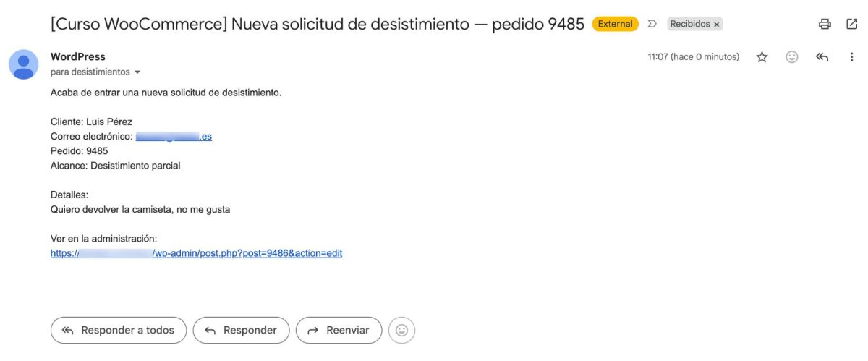Click the WordPress sender name
Screen dimensions: 868x361
point(78,56)
